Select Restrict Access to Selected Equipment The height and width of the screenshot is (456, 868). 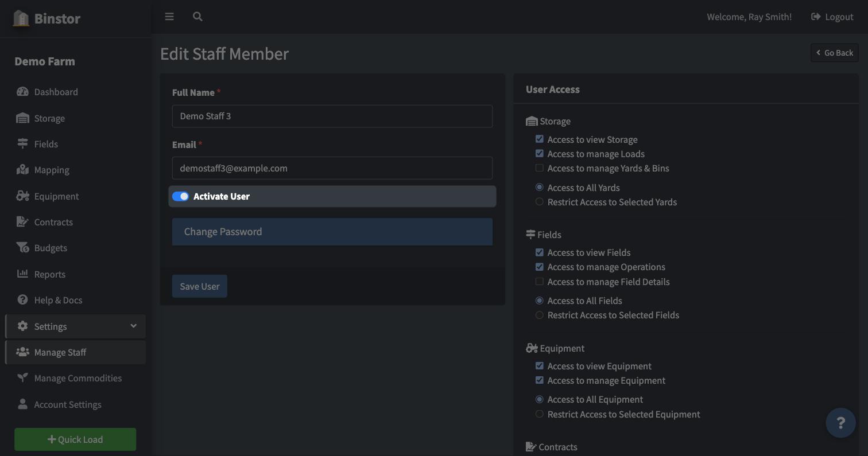[539, 414]
